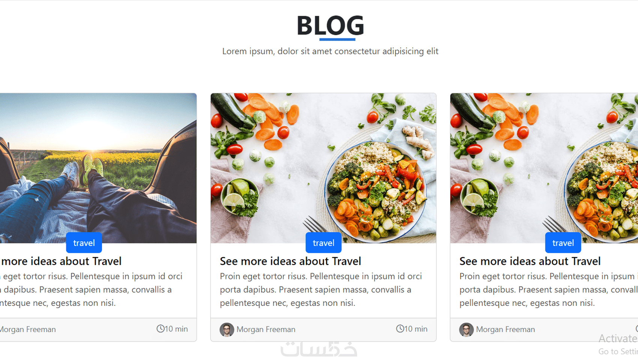
Task: Click the clock icon in middle card footer
Action: [x=400, y=329]
